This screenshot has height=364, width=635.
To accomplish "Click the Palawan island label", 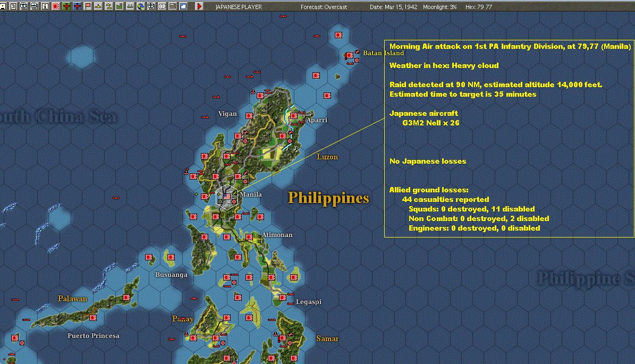I will [72, 299].
